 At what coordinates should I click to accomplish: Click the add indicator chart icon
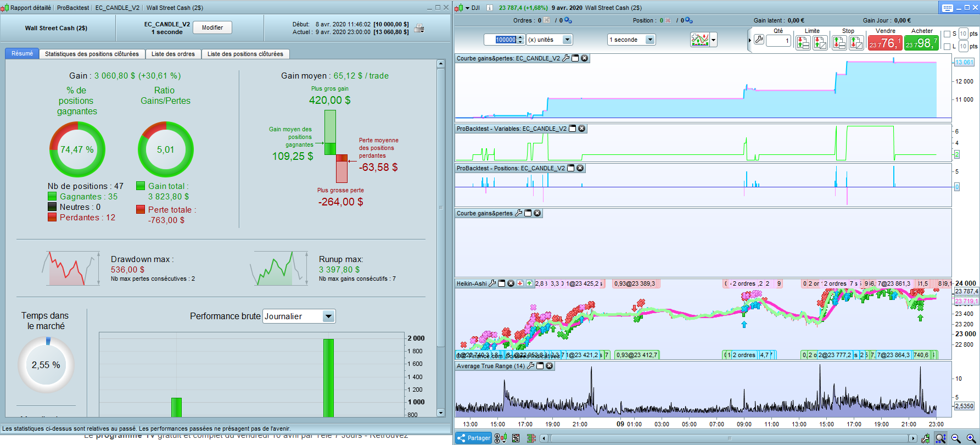tap(700, 40)
